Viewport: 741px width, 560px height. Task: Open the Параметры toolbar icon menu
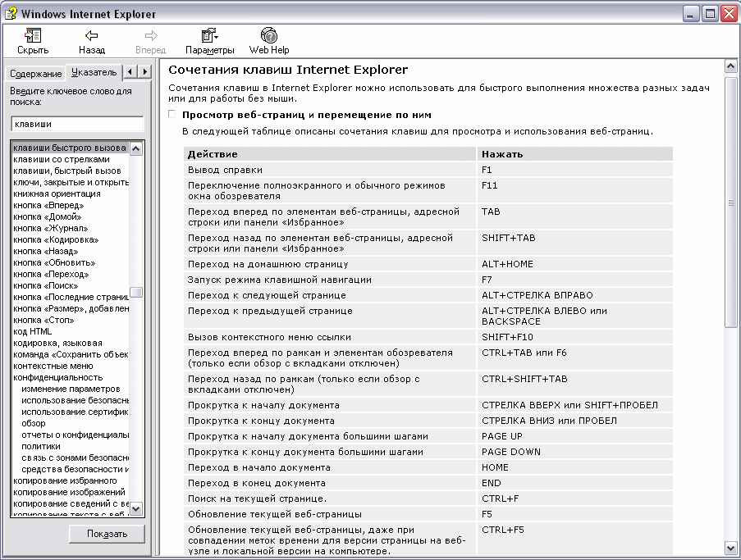tap(209, 35)
